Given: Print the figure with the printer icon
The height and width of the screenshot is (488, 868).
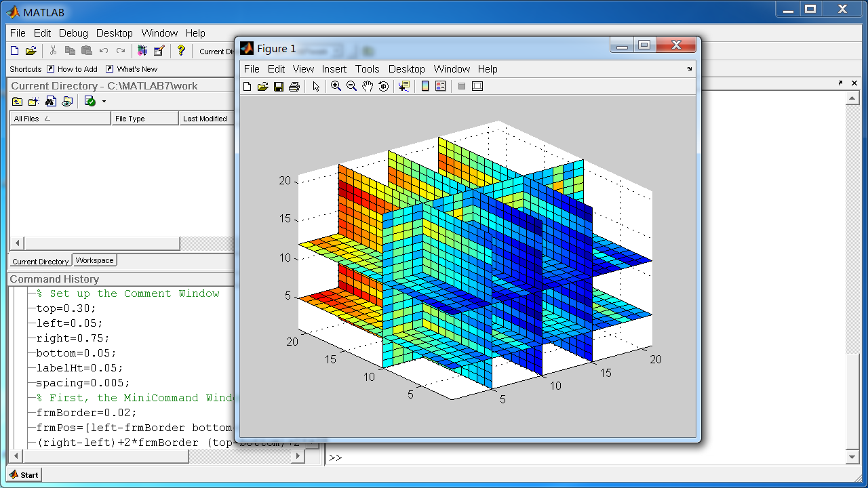Looking at the screenshot, I should [294, 87].
